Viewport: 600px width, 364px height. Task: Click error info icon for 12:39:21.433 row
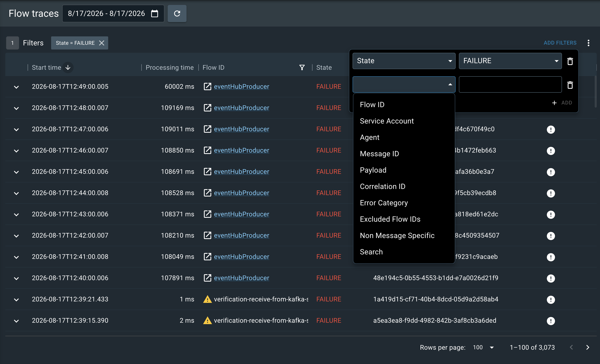coord(551,300)
